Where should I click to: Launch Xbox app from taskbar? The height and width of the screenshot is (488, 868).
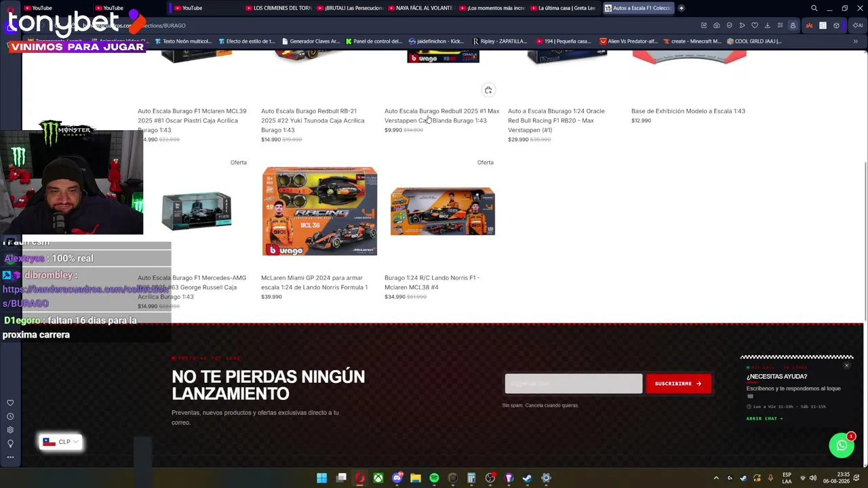click(x=378, y=478)
